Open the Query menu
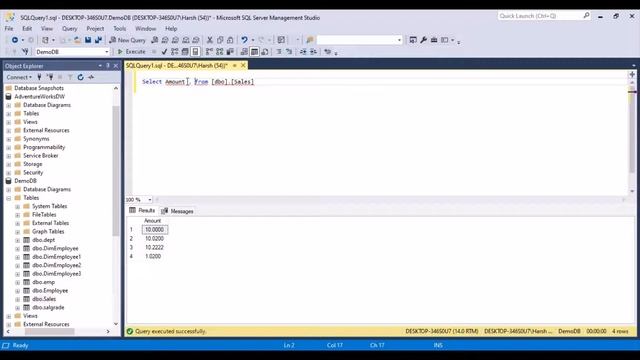Image resolution: width=640 pixels, height=360 pixels. pyautogui.click(x=69, y=29)
